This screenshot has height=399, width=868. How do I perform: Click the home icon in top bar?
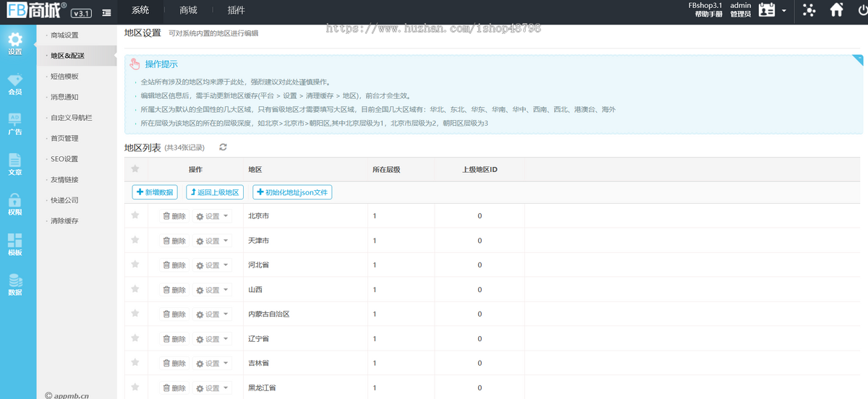(x=837, y=10)
